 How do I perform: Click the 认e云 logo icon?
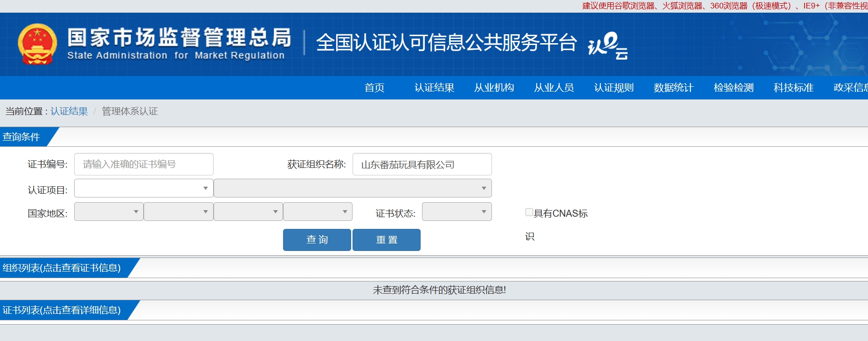click(608, 45)
